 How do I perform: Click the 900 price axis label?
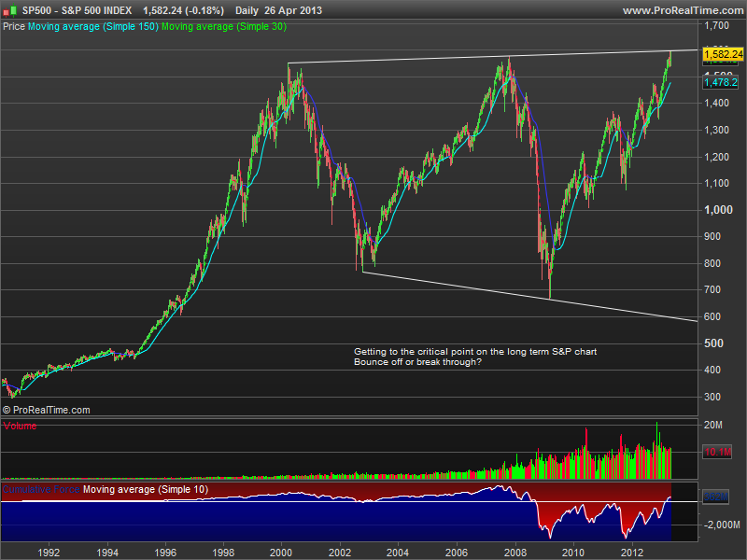pos(712,237)
